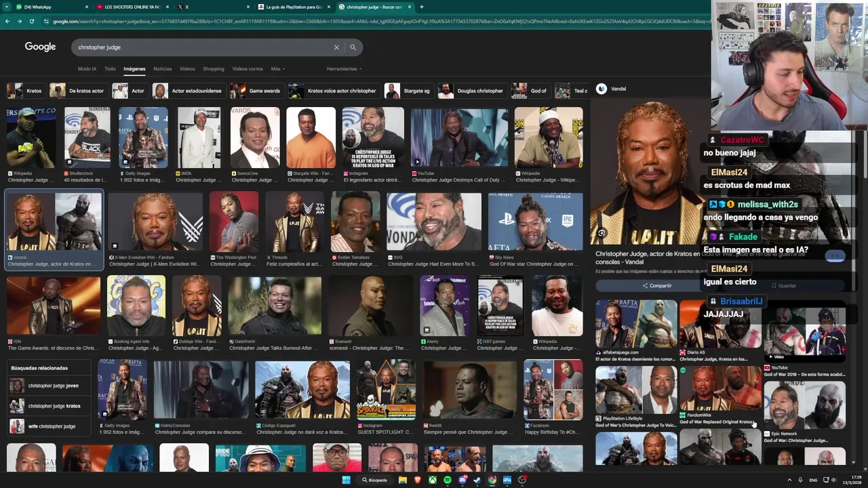Show hidden system tray icons

pyautogui.click(x=790, y=480)
